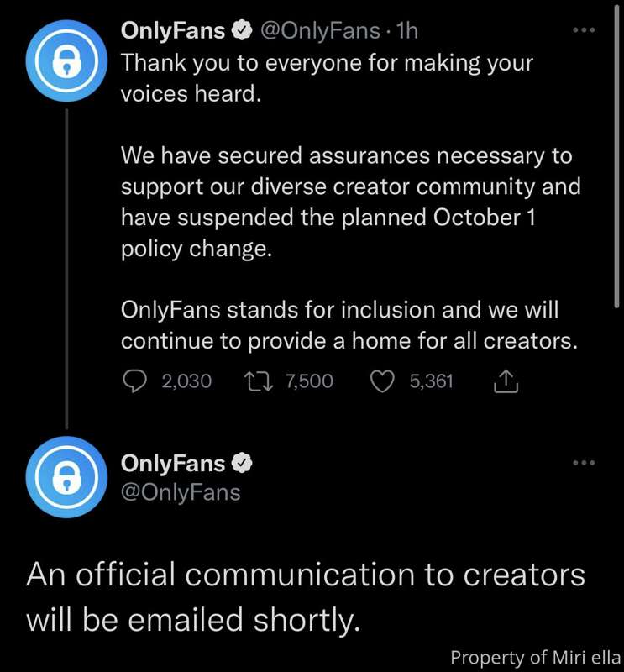624x672 pixels.
Task: Click the first tweet's body text
Action: click(350, 202)
